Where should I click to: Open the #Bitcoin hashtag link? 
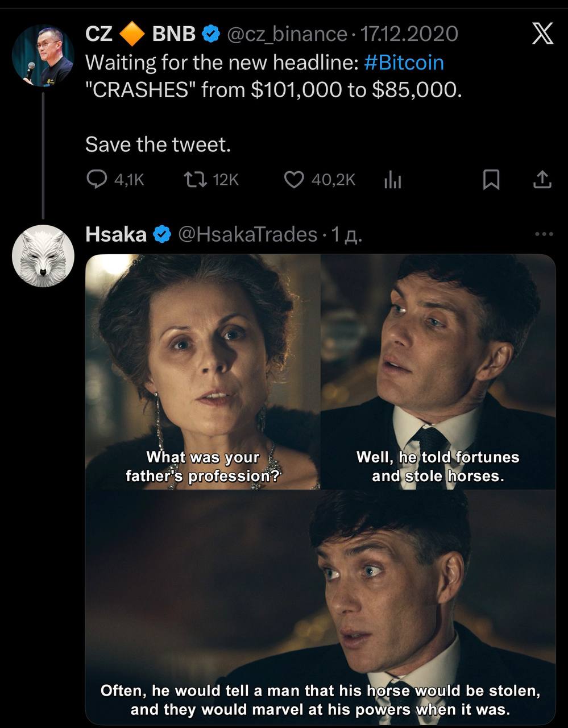pyautogui.click(x=405, y=63)
